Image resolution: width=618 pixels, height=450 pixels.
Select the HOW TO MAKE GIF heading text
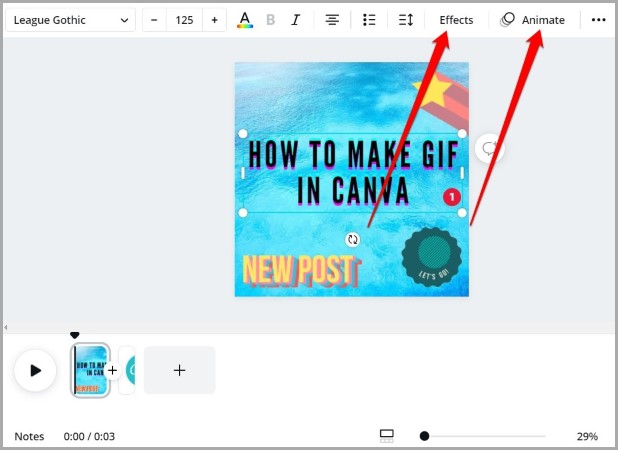352,173
